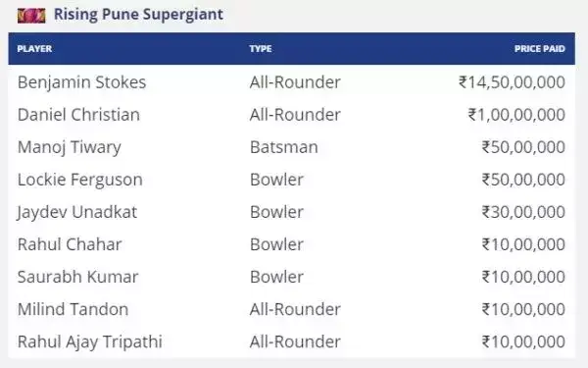
Task: Click the Rising Pune Supergiant team logo
Action: [x=31, y=16]
